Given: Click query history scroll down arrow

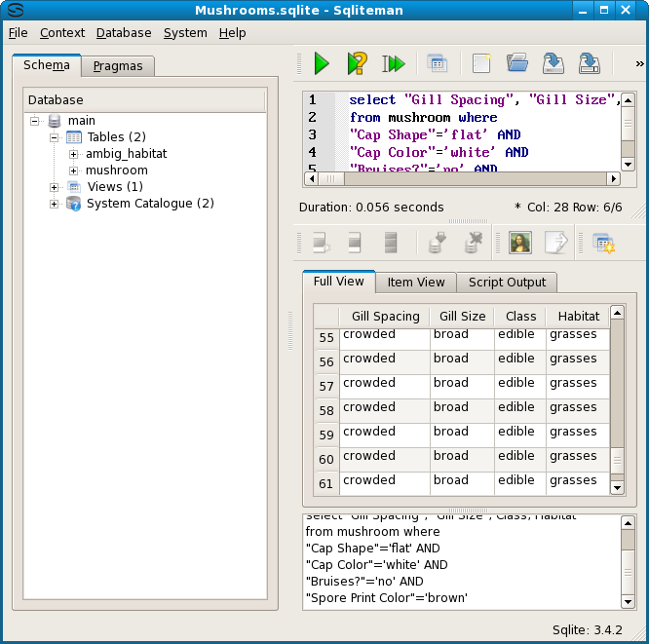Looking at the screenshot, I should 628,602.
